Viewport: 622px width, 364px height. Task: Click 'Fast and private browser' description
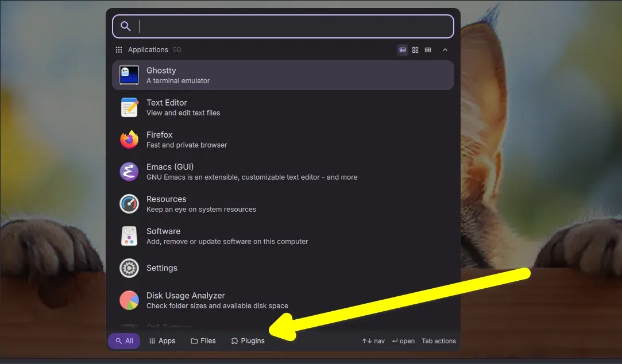(187, 145)
